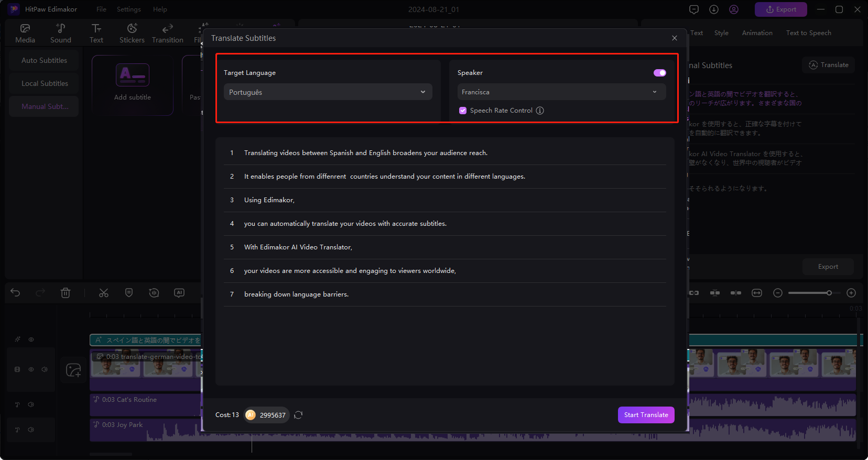
Task: Open the Media panel
Action: [25, 34]
